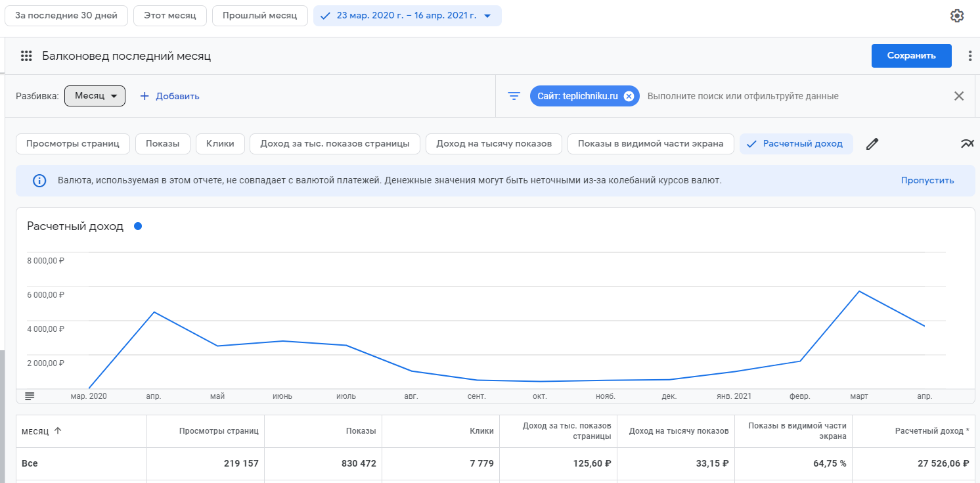Open the three-dot more options menu
This screenshot has height=483, width=980.
[x=969, y=57]
